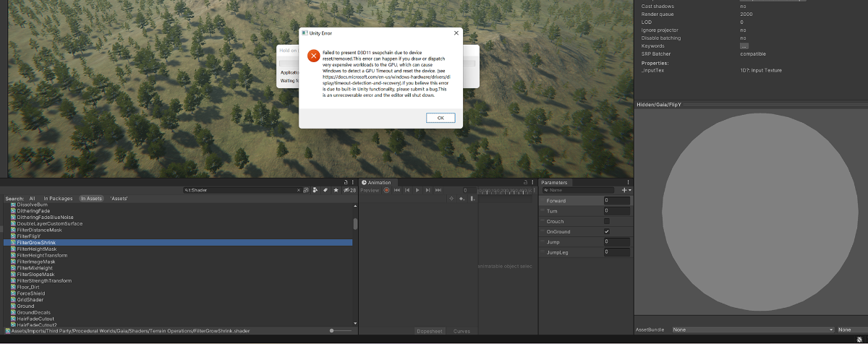Click the animation record button

click(387, 190)
